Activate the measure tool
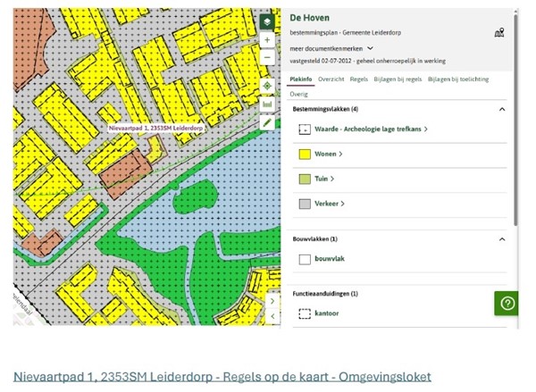The width and height of the screenshot is (536, 392). 267,104
